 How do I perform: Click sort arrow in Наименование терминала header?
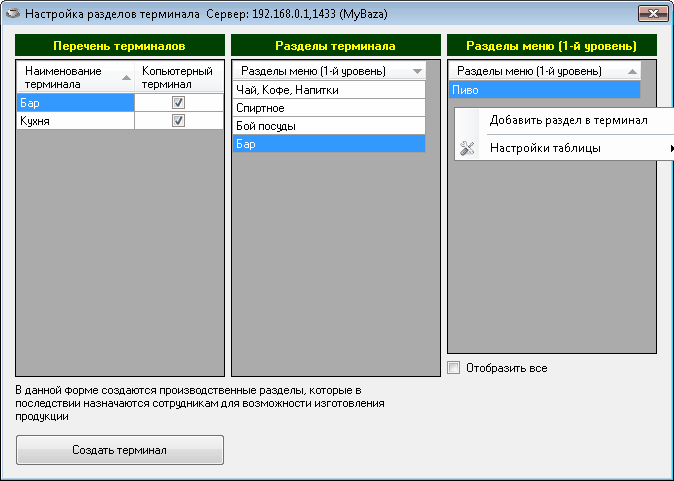(x=126, y=77)
